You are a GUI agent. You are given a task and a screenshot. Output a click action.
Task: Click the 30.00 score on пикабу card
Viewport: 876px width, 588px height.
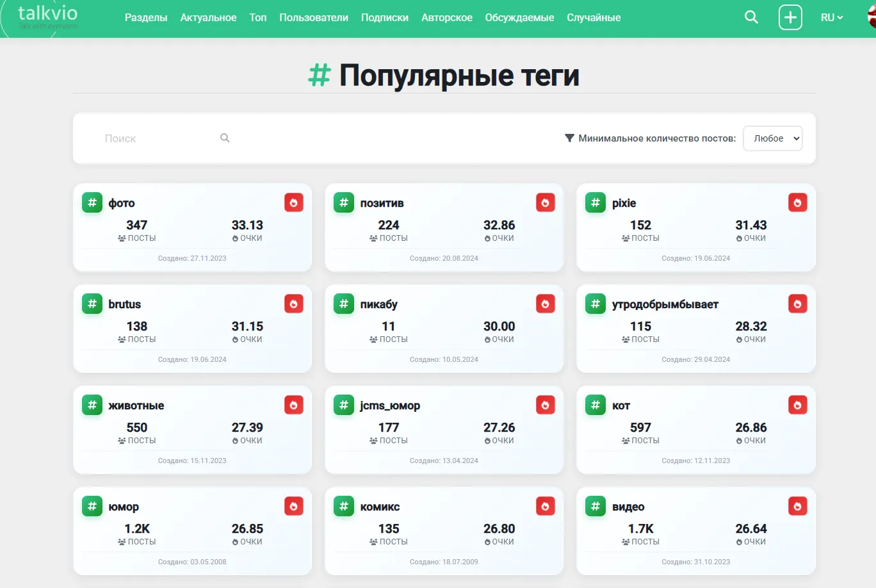[x=499, y=326]
